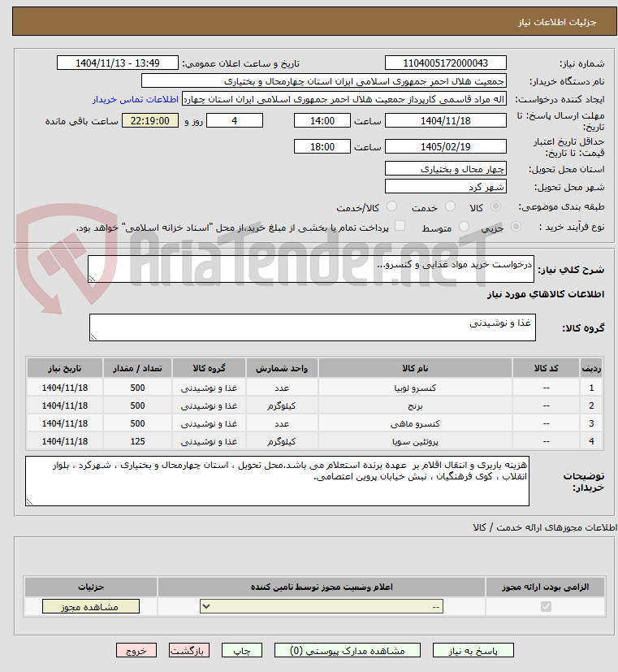Select the کالا radio button
618x672 pixels.
coord(495,206)
